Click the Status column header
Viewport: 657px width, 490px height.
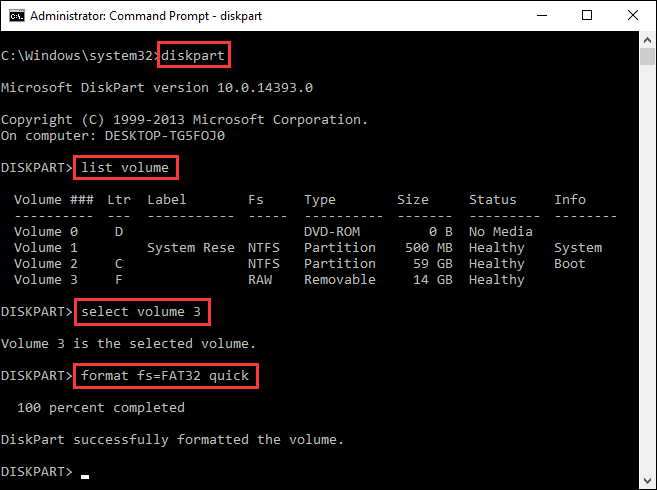tap(492, 200)
